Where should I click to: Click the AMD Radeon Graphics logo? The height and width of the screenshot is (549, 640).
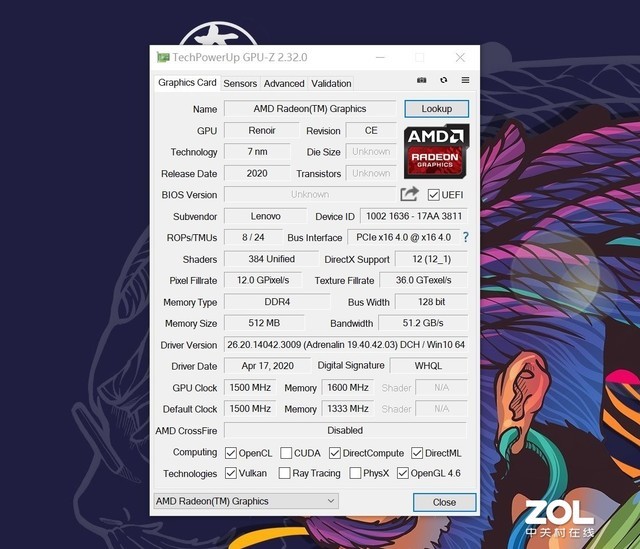436,151
